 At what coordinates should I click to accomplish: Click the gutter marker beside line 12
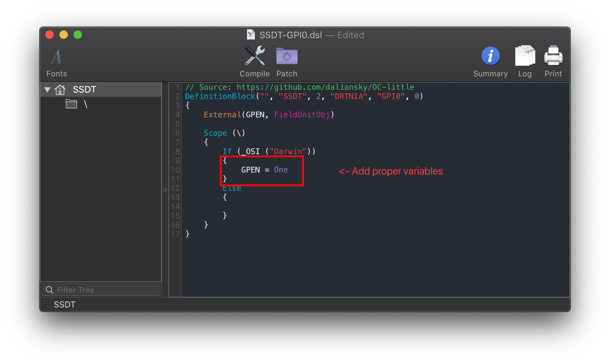pyautogui.click(x=165, y=189)
